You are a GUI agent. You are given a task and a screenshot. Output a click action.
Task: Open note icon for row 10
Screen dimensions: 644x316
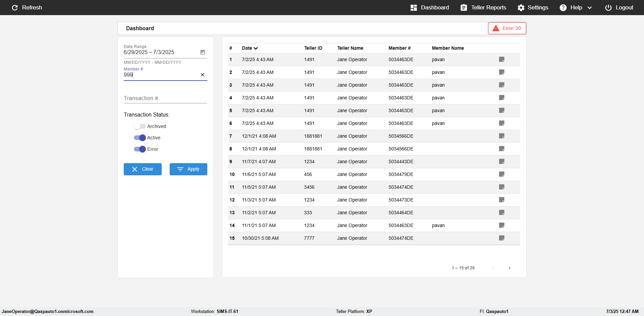tap(501, 174)
